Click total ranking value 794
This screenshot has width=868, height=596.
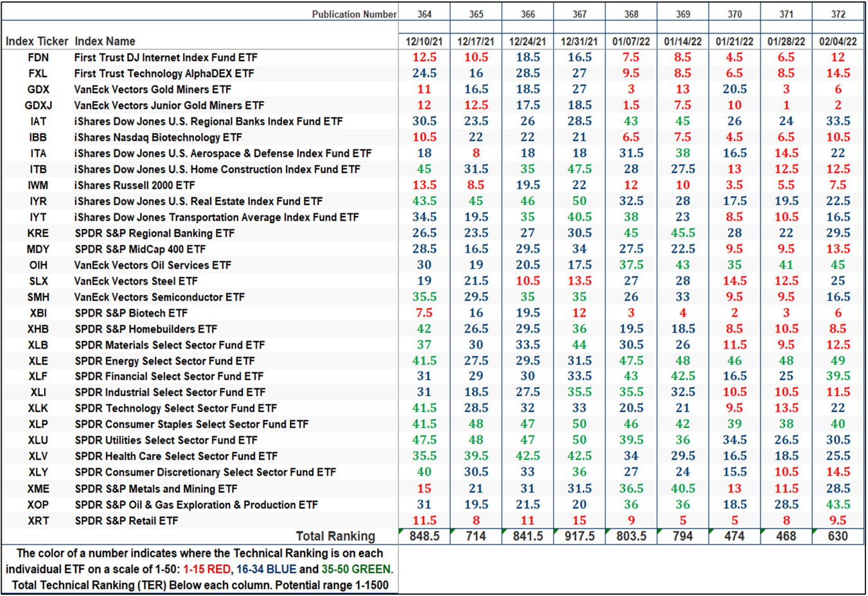pyautogui.click(x=682, y=536)
